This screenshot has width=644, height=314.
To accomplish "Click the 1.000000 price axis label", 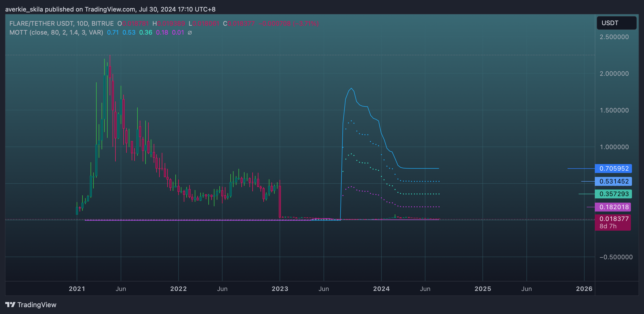I will tap(614, 147).
